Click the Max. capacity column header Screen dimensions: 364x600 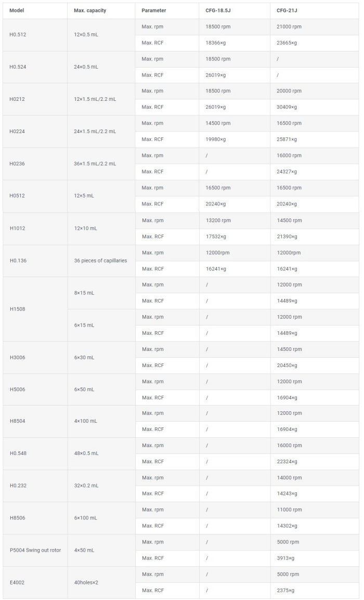tap(90, 10)
